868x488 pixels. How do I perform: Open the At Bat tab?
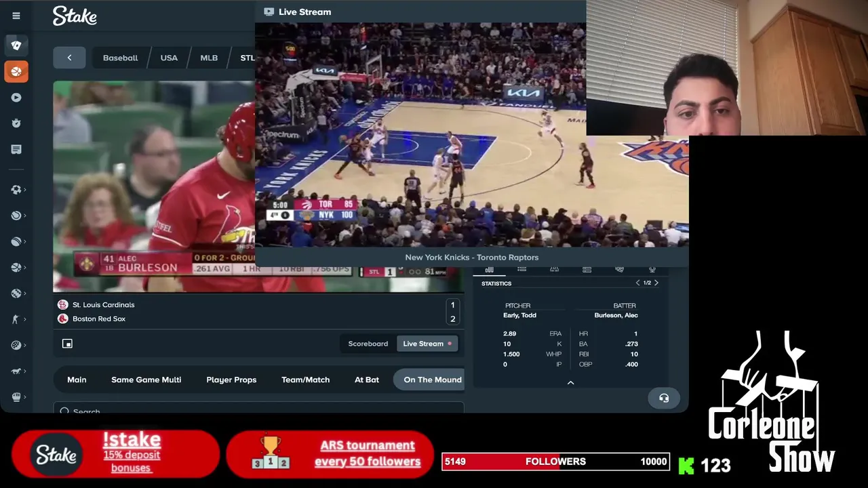(x=367, y=380)
